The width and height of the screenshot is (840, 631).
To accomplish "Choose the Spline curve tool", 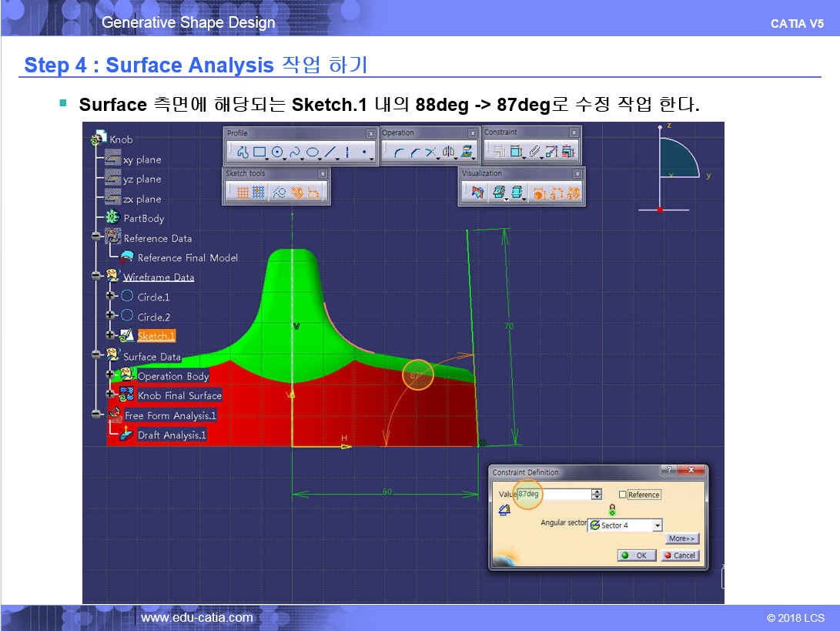I will tap(295, 153).
